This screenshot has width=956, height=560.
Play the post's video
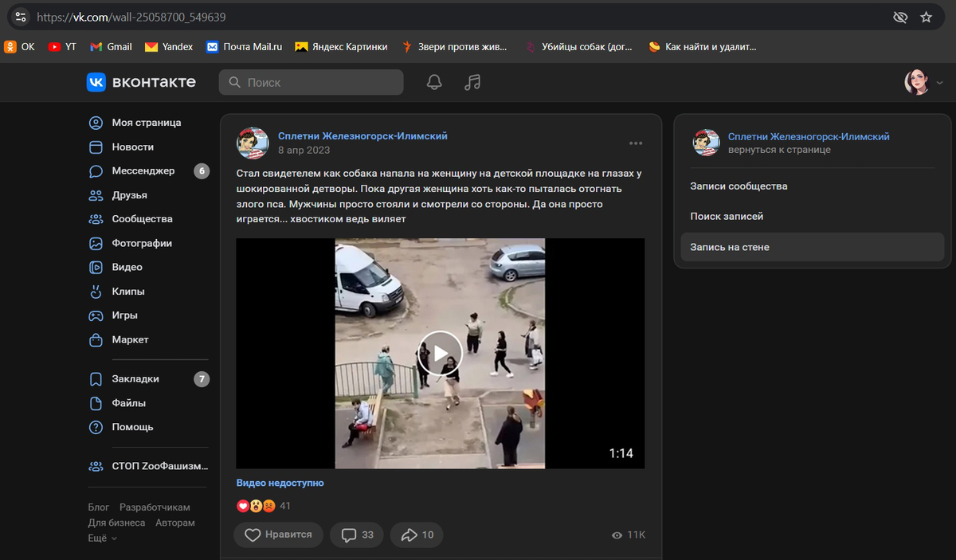pos(440,353)
